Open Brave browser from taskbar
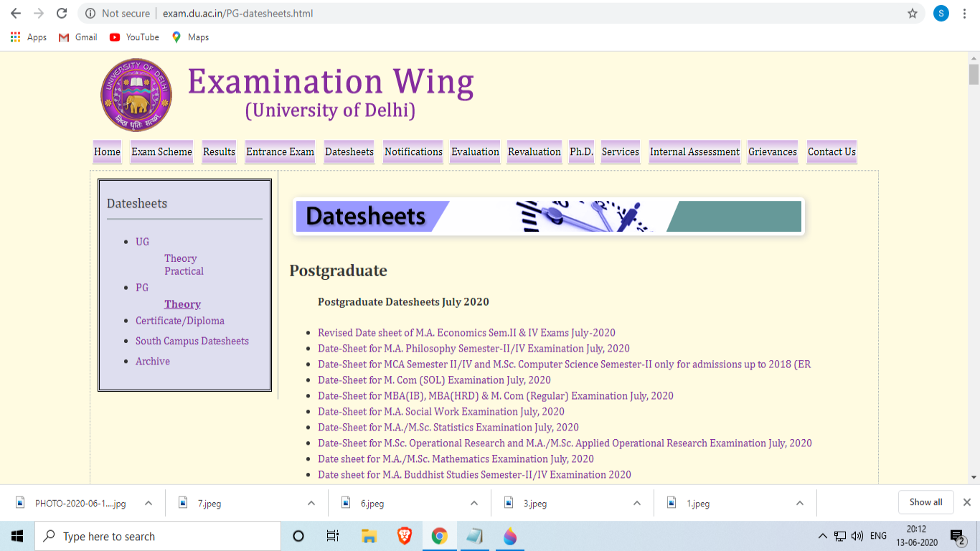 point(405,536)
